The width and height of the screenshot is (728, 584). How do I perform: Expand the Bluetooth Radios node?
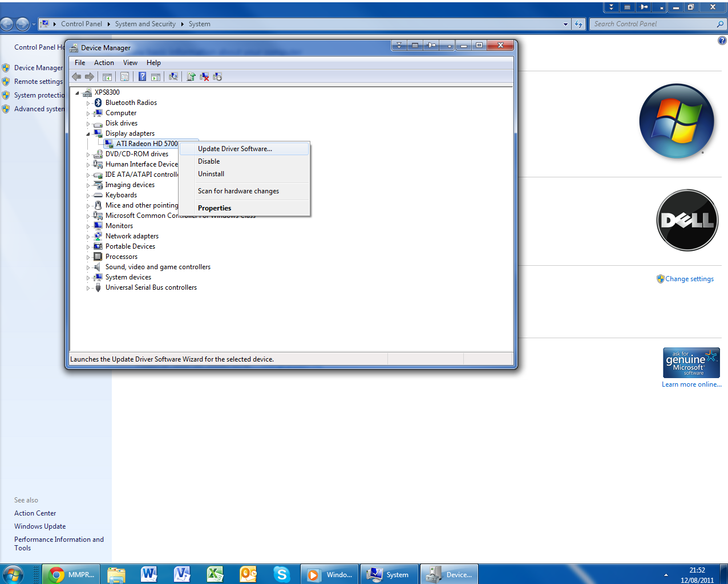click(88, 103)
